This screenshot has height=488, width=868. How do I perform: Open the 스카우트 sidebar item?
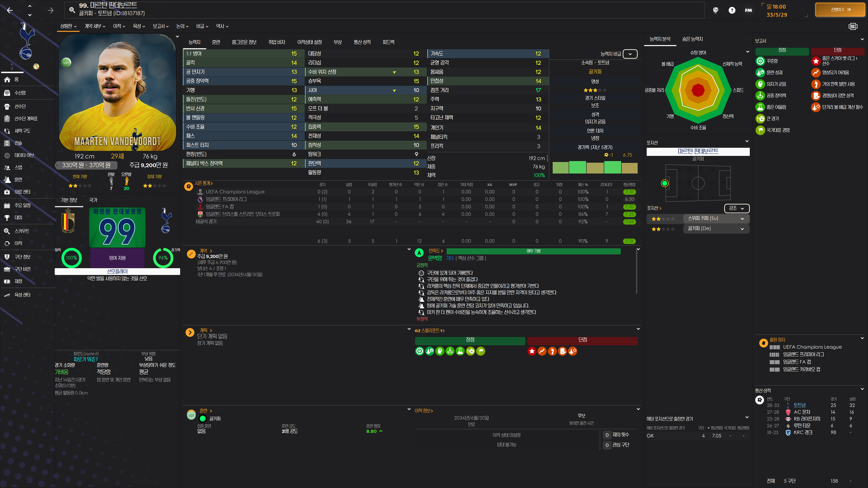[x=21, y=231]
